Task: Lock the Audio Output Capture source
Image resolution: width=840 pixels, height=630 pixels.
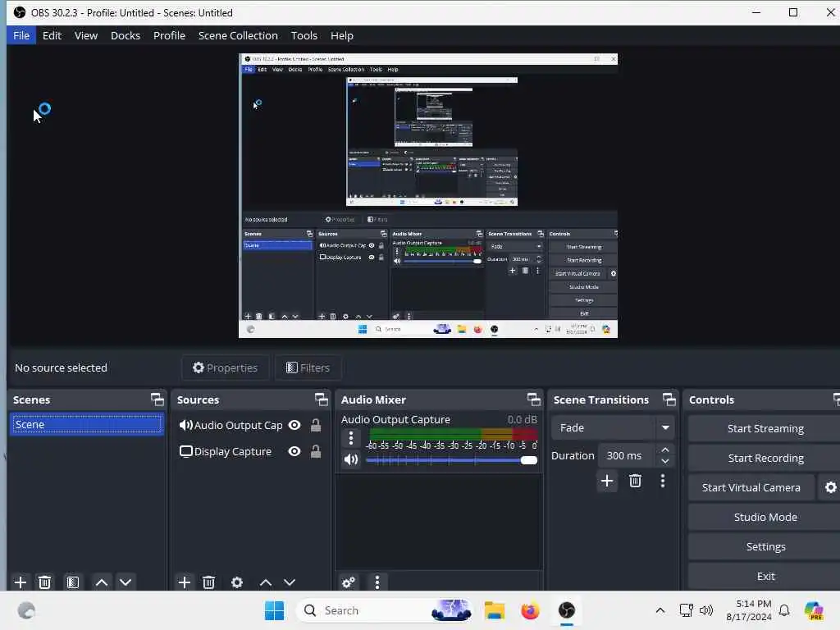Action: pos(316,426)
